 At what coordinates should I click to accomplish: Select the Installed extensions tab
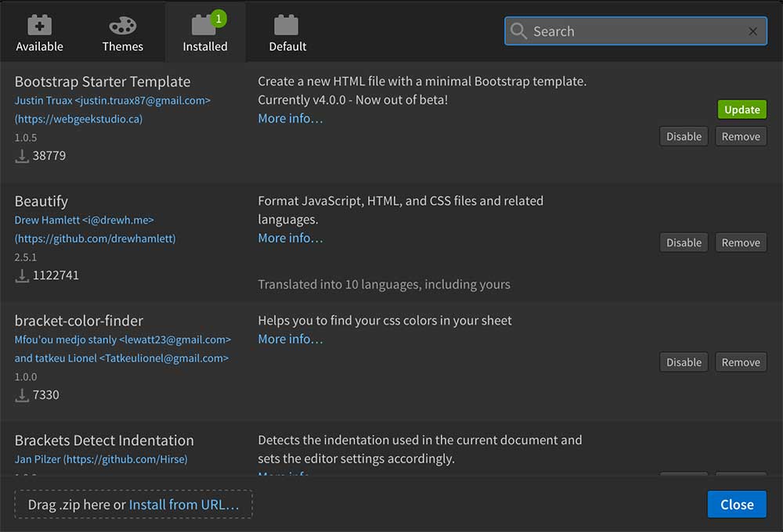tap(204, 34)
